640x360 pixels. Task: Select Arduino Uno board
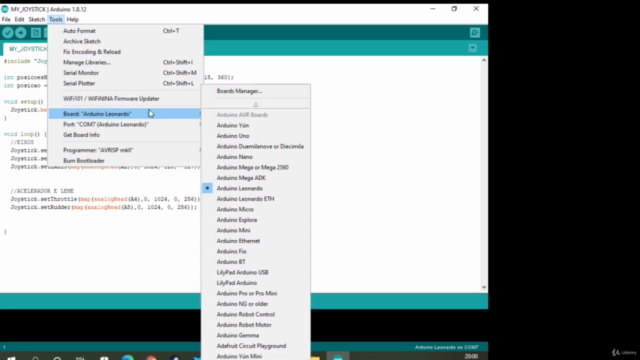[x=256, y=136]
